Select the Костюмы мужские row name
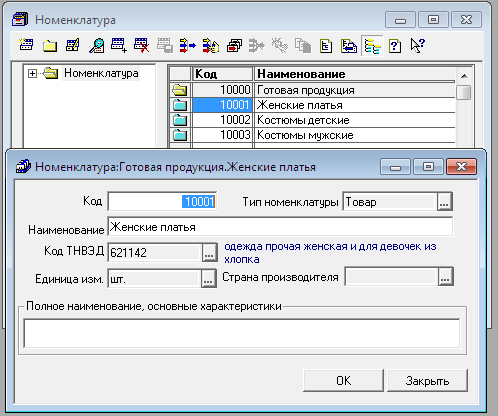This screenshot has height=416, width=498. 355,135
